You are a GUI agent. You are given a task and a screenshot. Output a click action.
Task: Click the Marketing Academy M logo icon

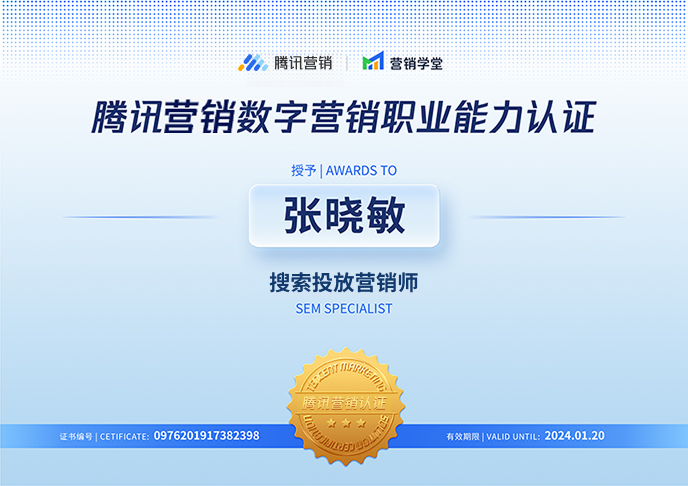pyautogui.click(x=373, y=61)
